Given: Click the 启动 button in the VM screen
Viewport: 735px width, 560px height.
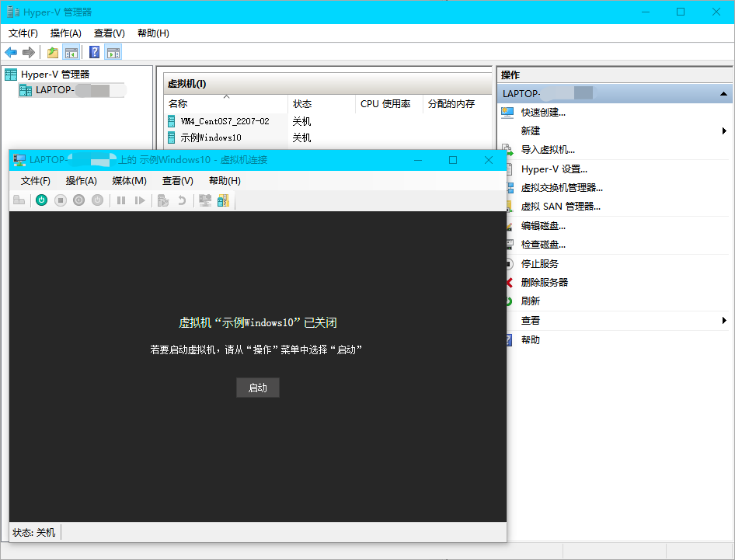Looking at the screenshot, I should pos(258,388).
